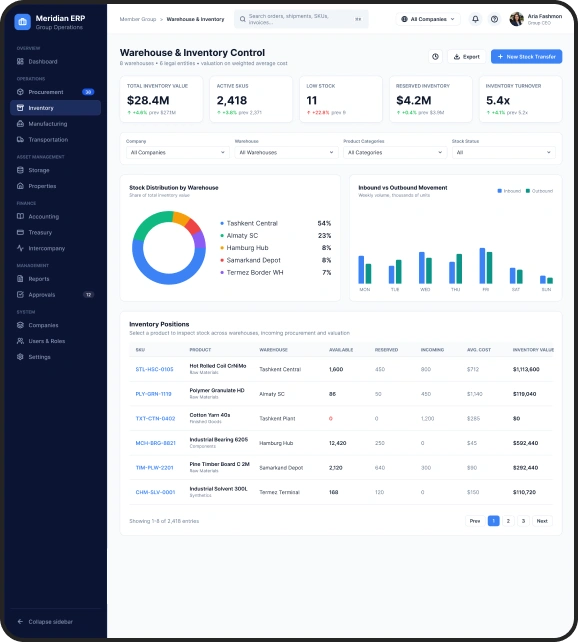Toggle the Inbound legend item
The image size is (578, 642).
[x=509, y=191]
